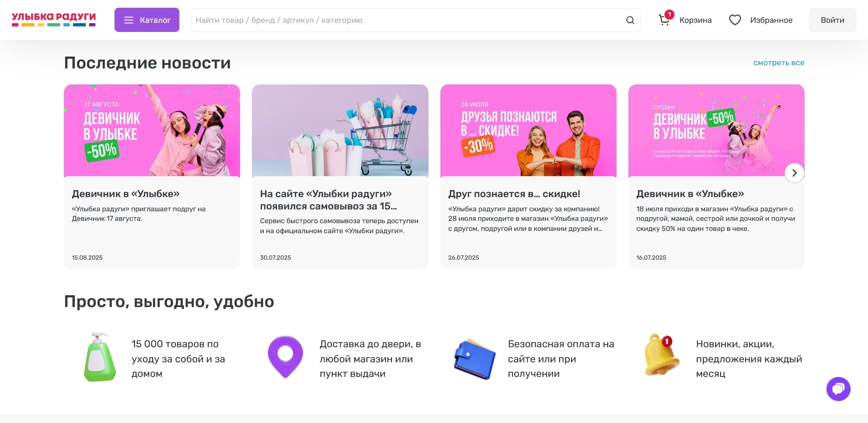Open the Девичник в «Улыбке» news card
The height and width of the screenshot is (423, 868).
pyautogui.click(x=126, y=193)
